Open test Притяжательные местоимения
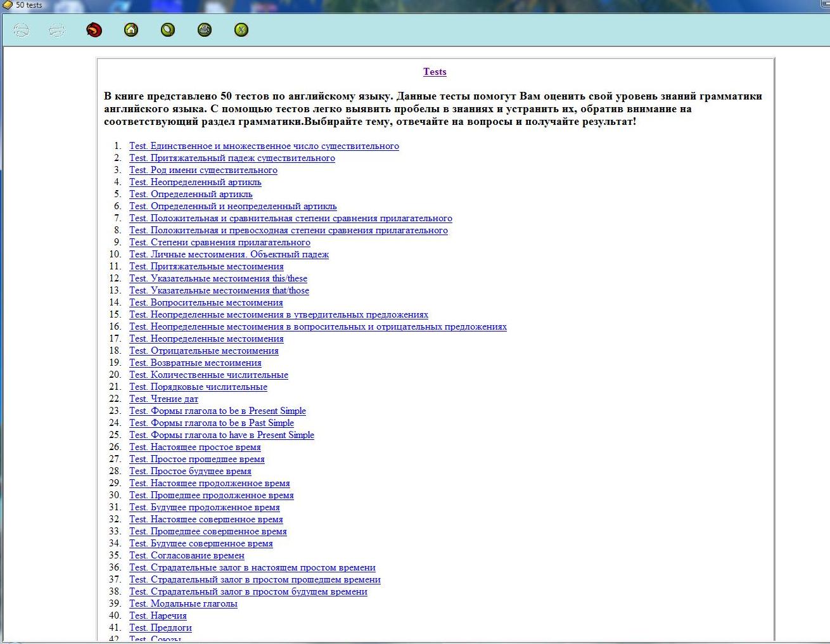830x644 pixels. click(207, 266)
